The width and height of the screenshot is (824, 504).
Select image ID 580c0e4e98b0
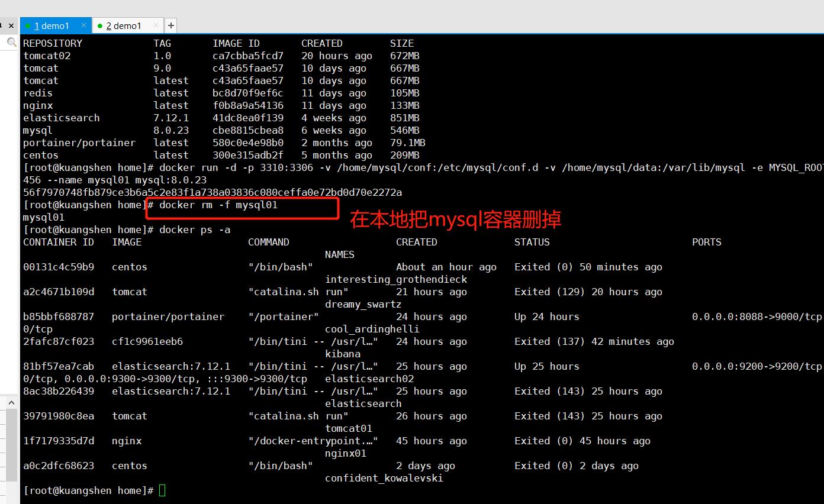click(248, 143)
